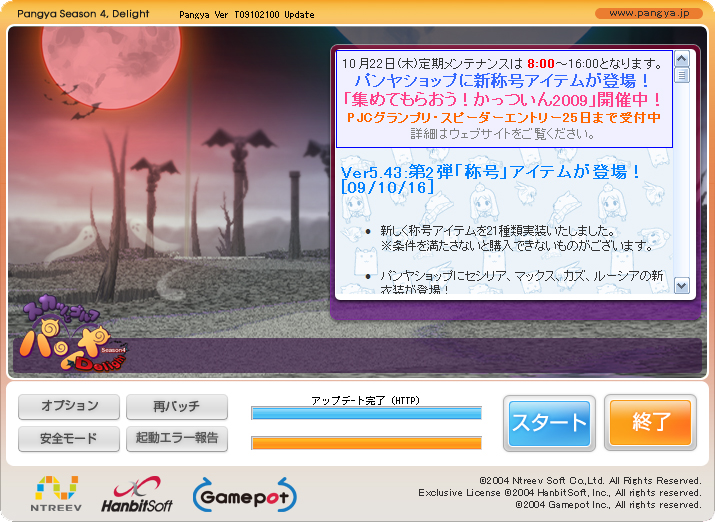Click the Gamepot logo
Screen dimensions: 715x522
(x=245, y=495)
